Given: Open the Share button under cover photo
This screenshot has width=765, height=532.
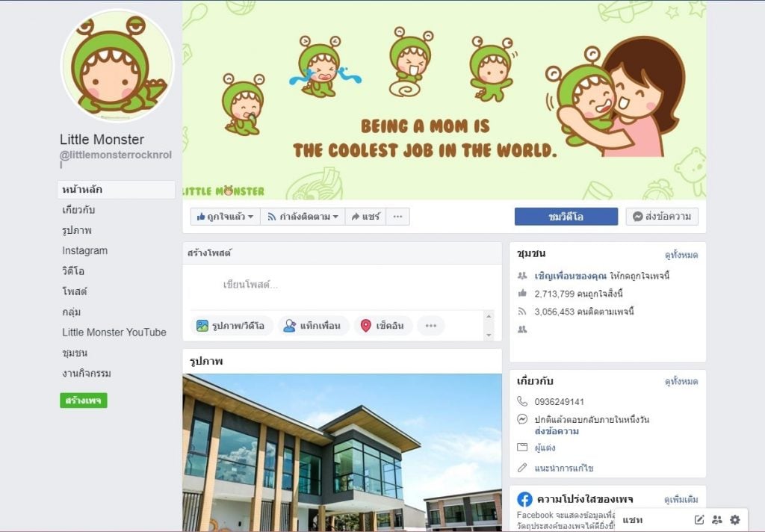Looking at the screenshot, I should [365, 217].
